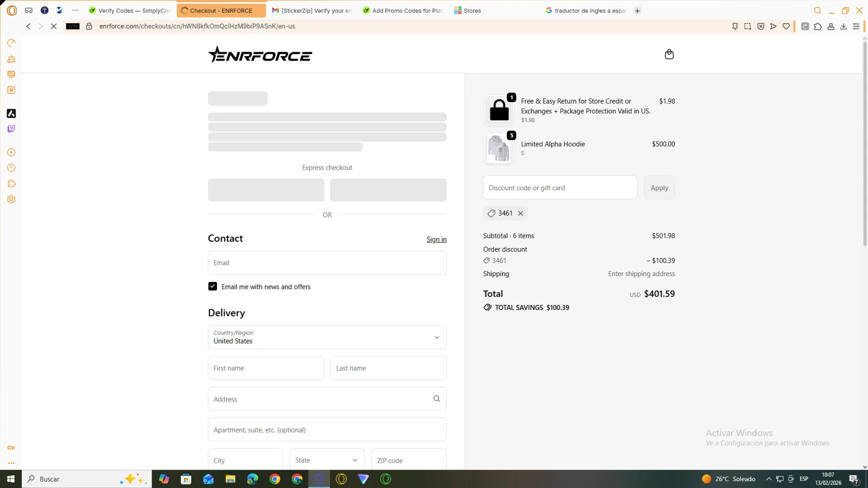Stop loading the page with the X button
868x488 pixels.
pyautogui.click(x=53, y=27)
